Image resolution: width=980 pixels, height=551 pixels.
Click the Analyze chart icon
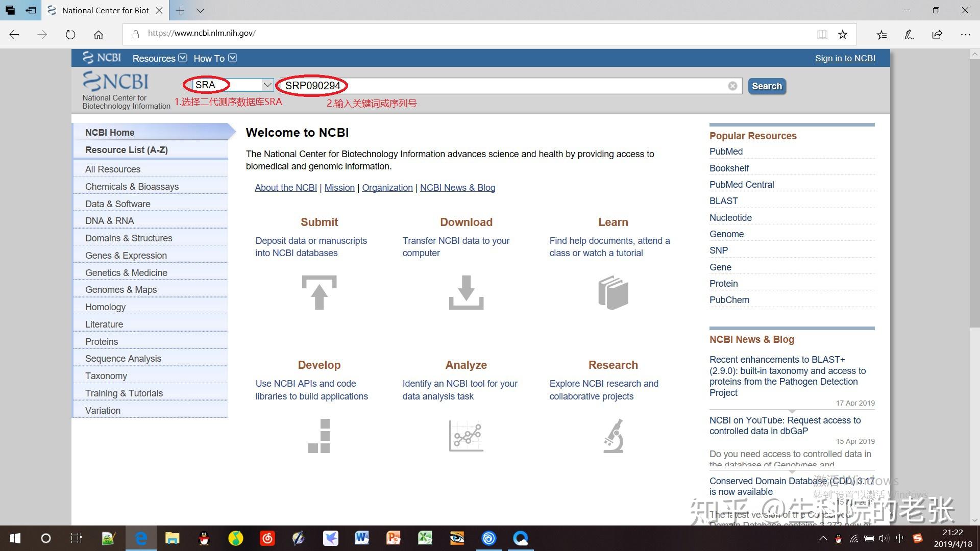pos(466,436)
